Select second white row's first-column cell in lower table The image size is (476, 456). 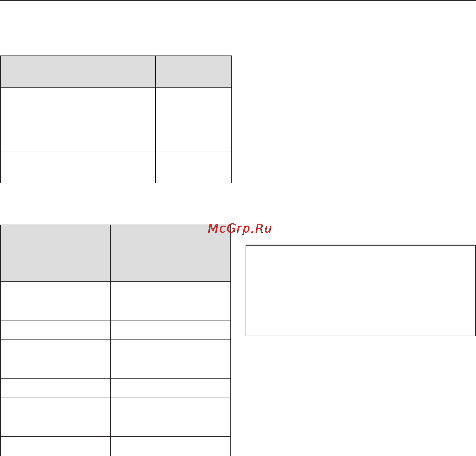point(55,311)
